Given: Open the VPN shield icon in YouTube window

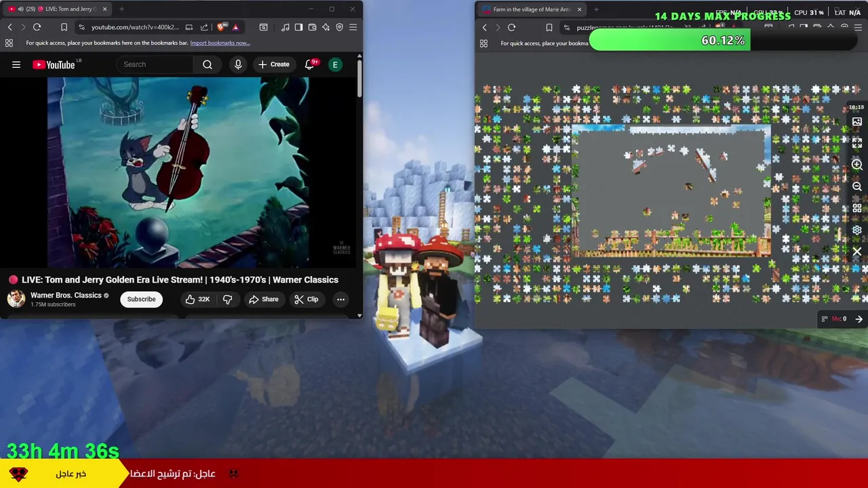Looking at the screenshot, I should click(x=340, y=27).
